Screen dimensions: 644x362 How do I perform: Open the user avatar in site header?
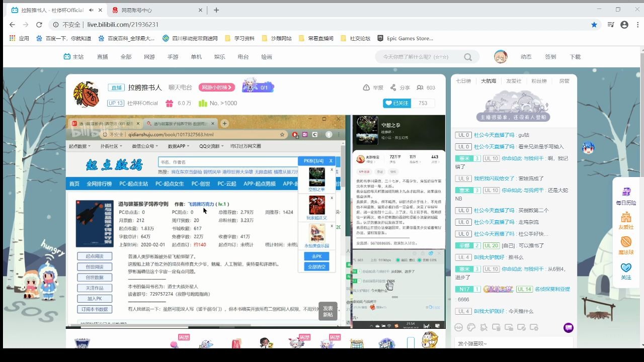coord(501,57)
